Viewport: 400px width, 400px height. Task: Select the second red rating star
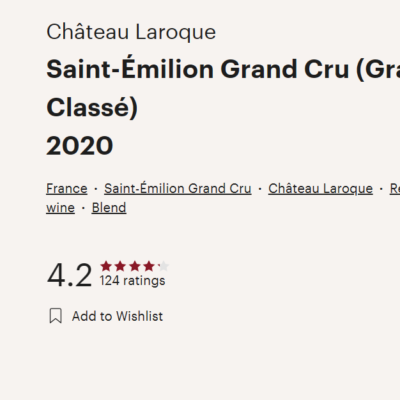tap(120, 266)
